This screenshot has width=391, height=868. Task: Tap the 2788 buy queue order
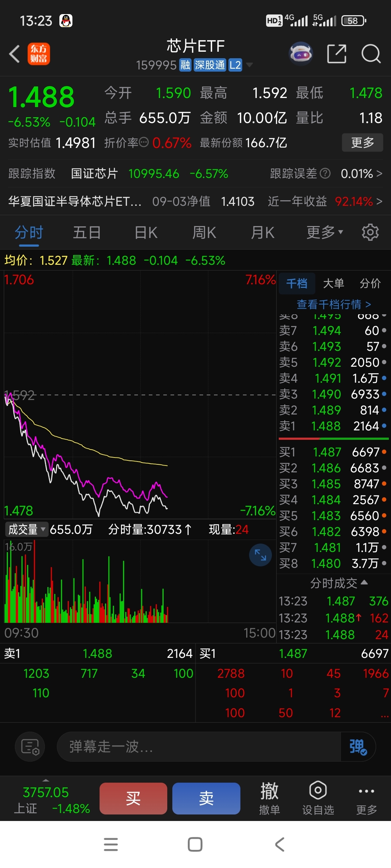(x=231, y=673)
